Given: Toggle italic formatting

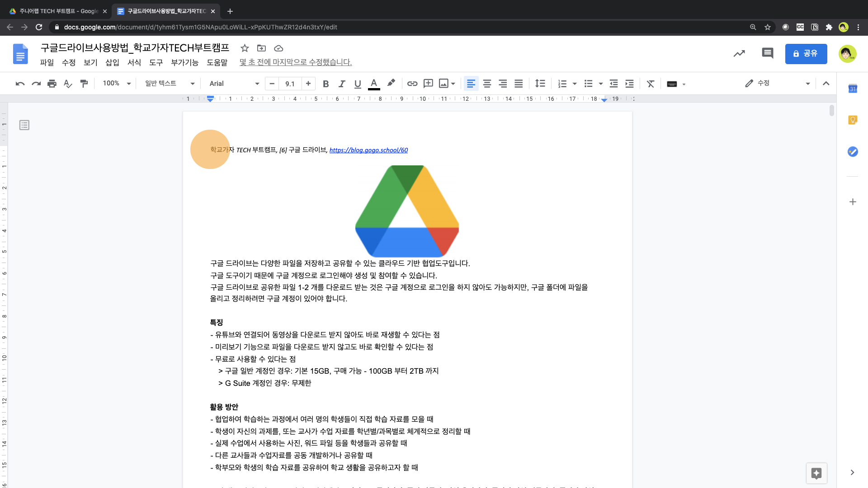Looking at the screenshot, I should [342, 84].
